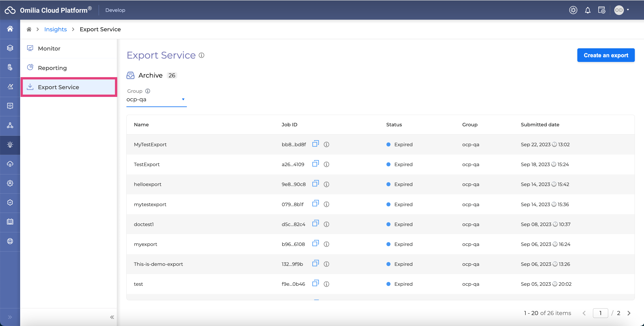The width and height of the screenshot is (644, 326).
Task: Click the home icon in breadcrumb
Action: click(29, 30)
